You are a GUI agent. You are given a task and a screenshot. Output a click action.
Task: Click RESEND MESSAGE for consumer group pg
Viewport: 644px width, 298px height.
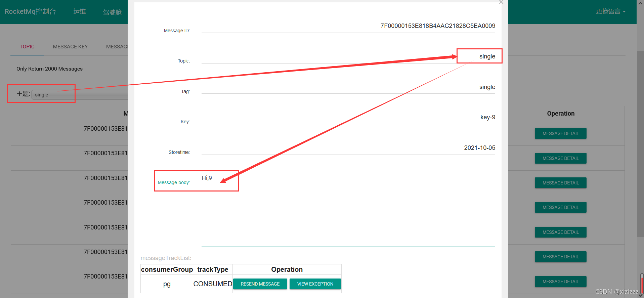(x=260, y=284)
